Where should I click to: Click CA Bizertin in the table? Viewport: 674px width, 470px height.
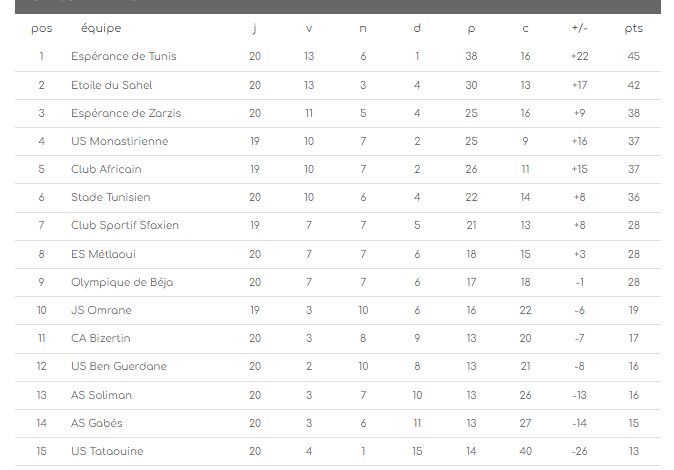tap(101, 338)
